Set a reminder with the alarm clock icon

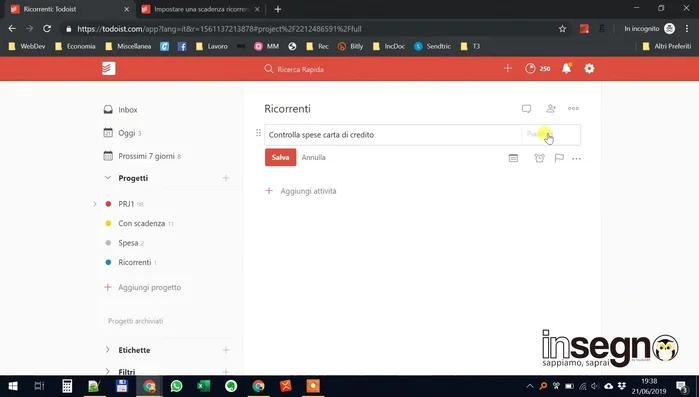click(539, 158)
